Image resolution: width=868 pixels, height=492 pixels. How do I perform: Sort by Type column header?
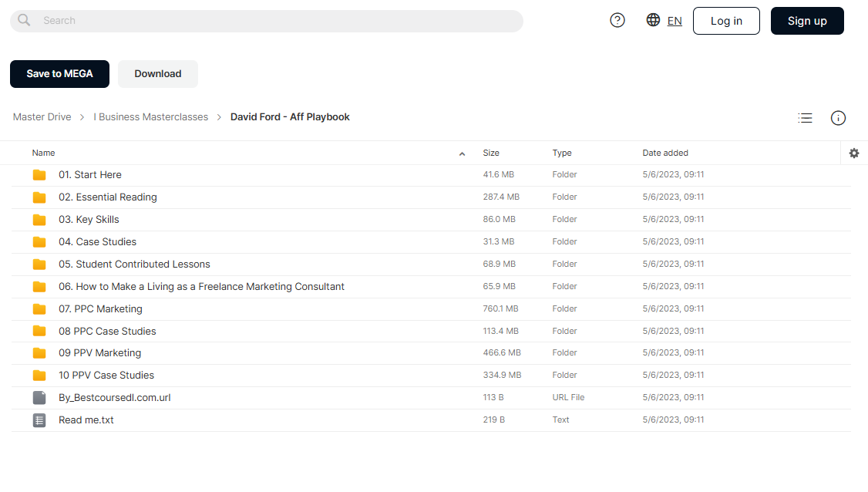pyautogui.click(x=562, y=153)
